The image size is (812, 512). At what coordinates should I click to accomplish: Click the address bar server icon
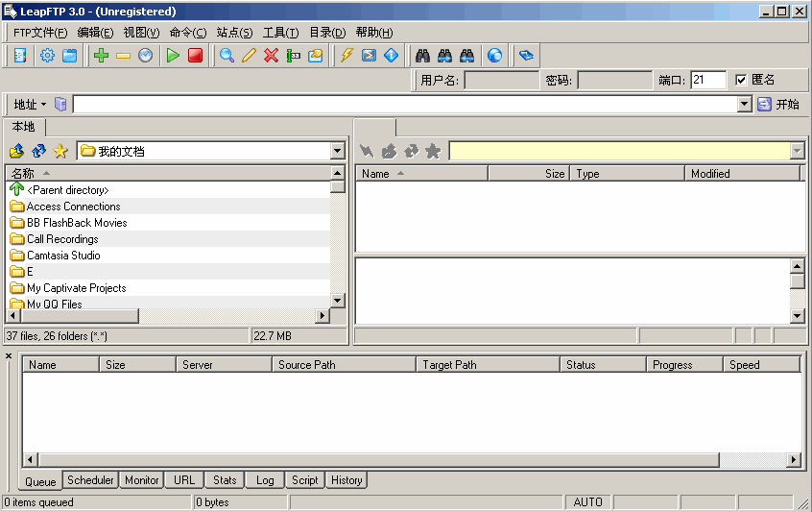pos(60,104)
